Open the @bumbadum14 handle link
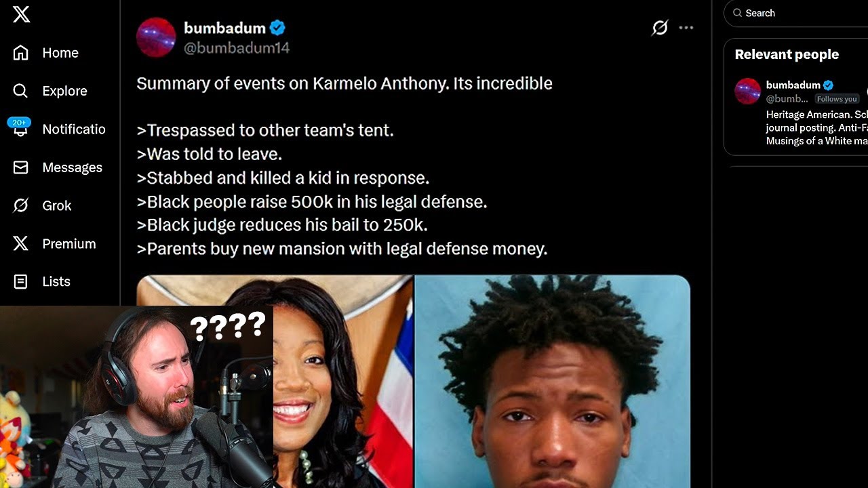868x488 pixels. click(237, 48)
